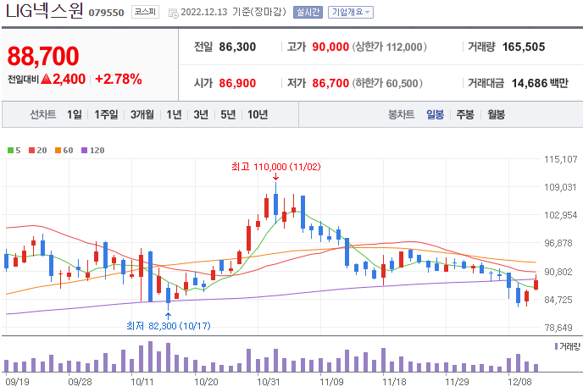Click the 실시간 real-time button
Image resolution: width=583 pixels, height=392 pixels.
coord(308,12)
